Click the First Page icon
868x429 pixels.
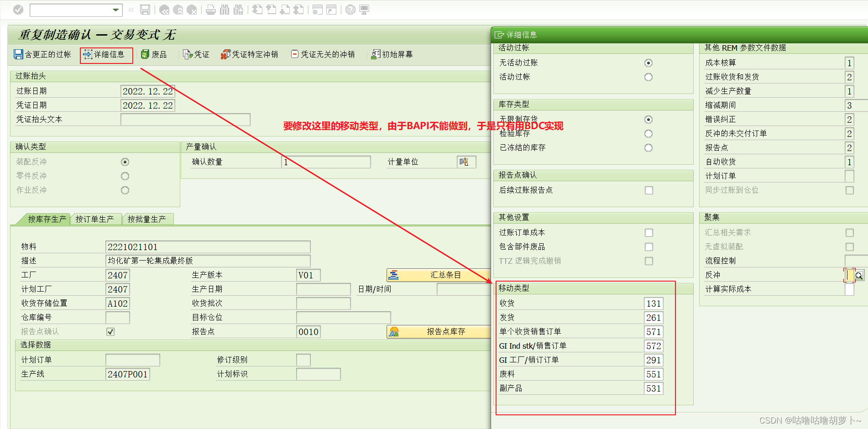[257, 10]
